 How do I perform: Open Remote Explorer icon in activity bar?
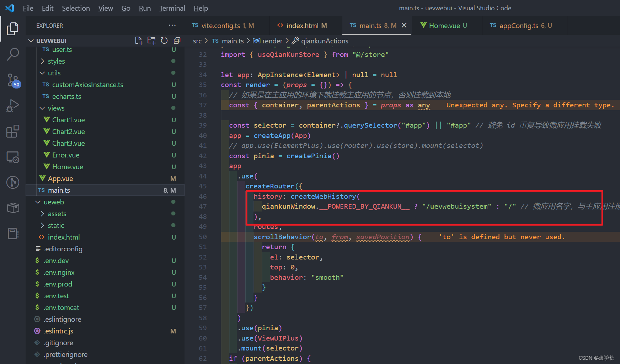[x=13, y=157]
